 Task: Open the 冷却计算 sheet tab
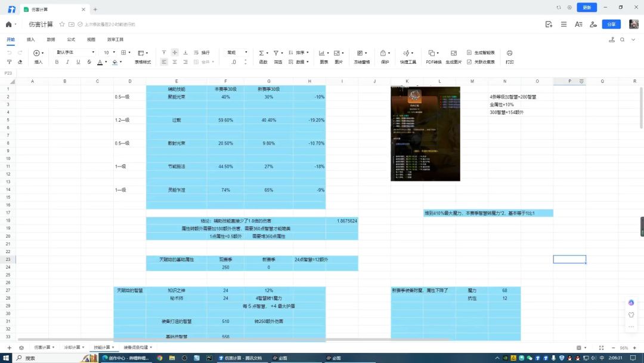click(73, 347)
